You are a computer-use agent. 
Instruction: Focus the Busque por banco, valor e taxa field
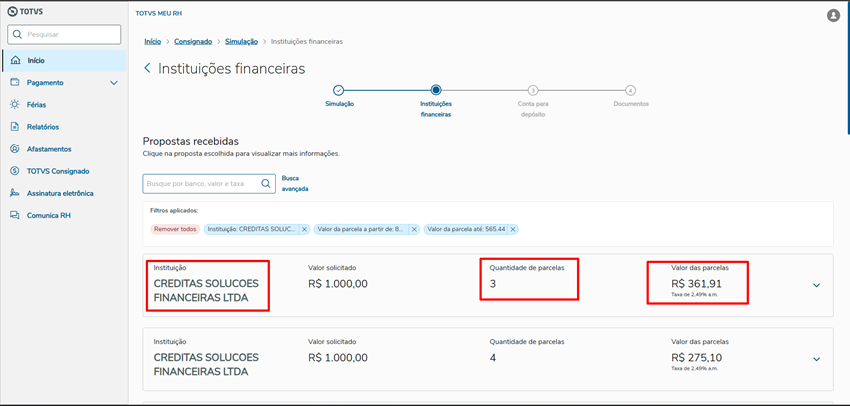point(209,184)
